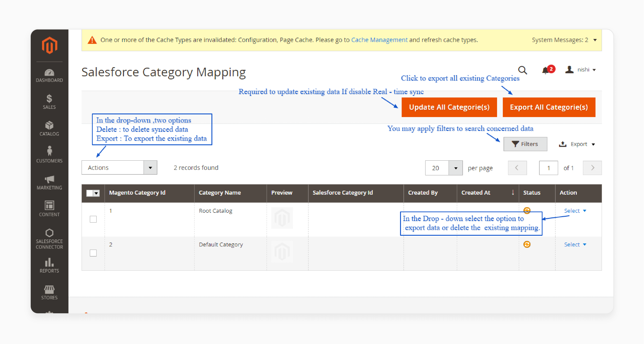Open the per page count dropdown
Image resolution: width=644 pixels, height=344 pixels.
point(444,168)
